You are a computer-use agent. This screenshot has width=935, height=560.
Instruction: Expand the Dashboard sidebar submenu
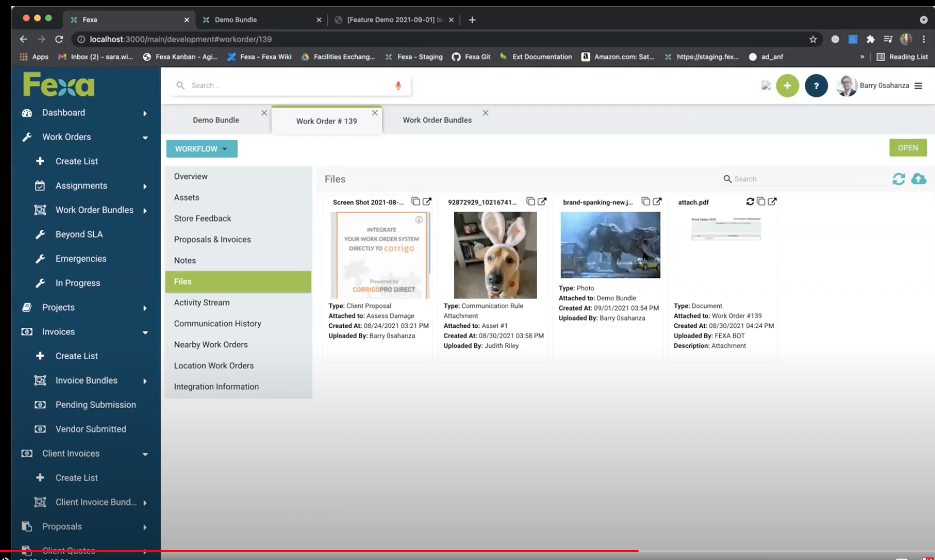145,113
